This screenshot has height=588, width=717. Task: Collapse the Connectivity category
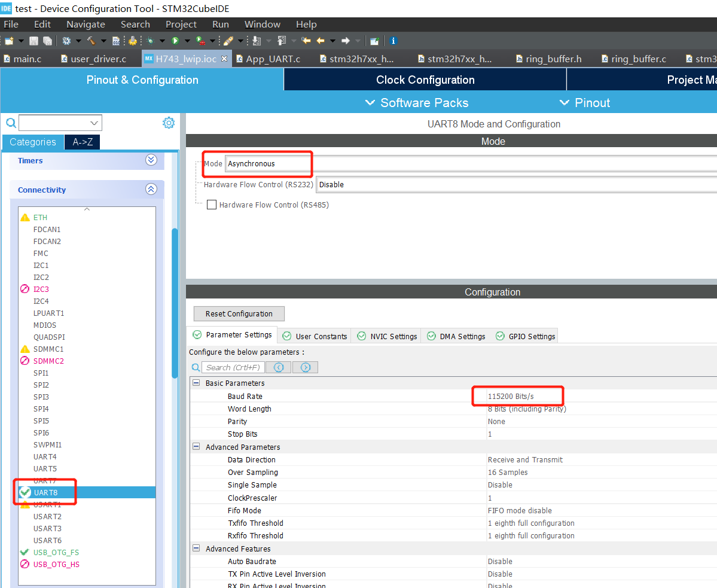coord(151,189)
